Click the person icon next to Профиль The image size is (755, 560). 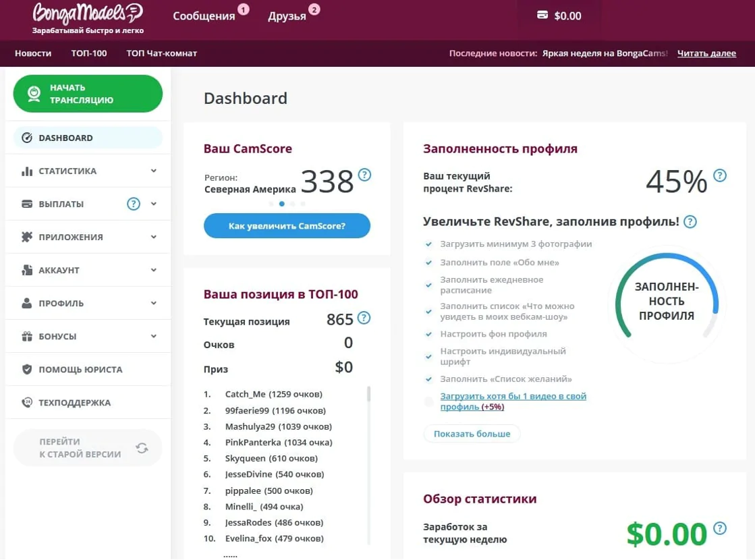click(27, 303)
